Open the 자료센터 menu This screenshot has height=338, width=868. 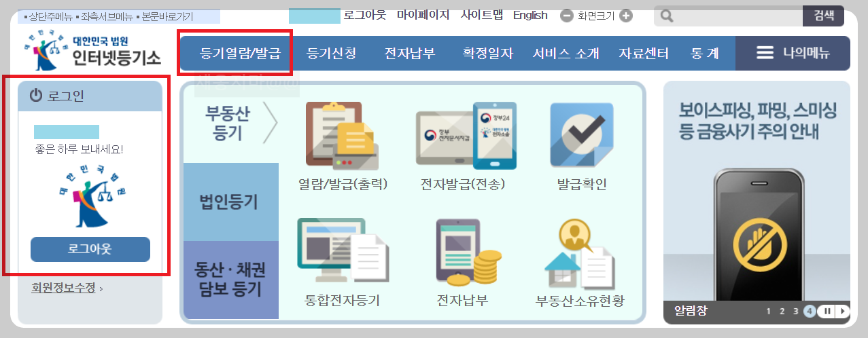coord(644,53)
